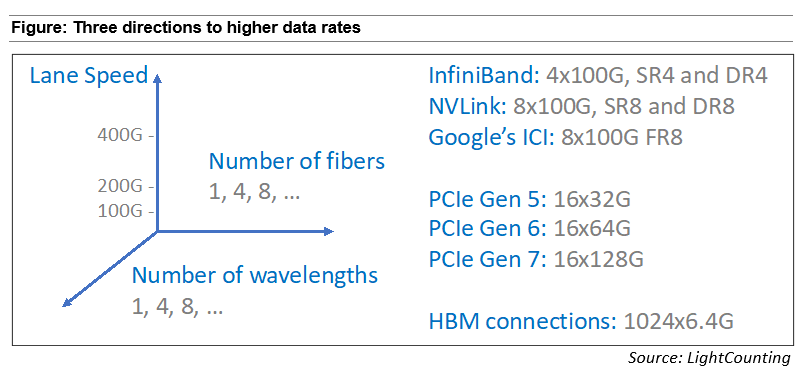Viewport: 807px width, 377px height.
Task: Select the PCIe Gen 5 line
Action: (529, 200)
